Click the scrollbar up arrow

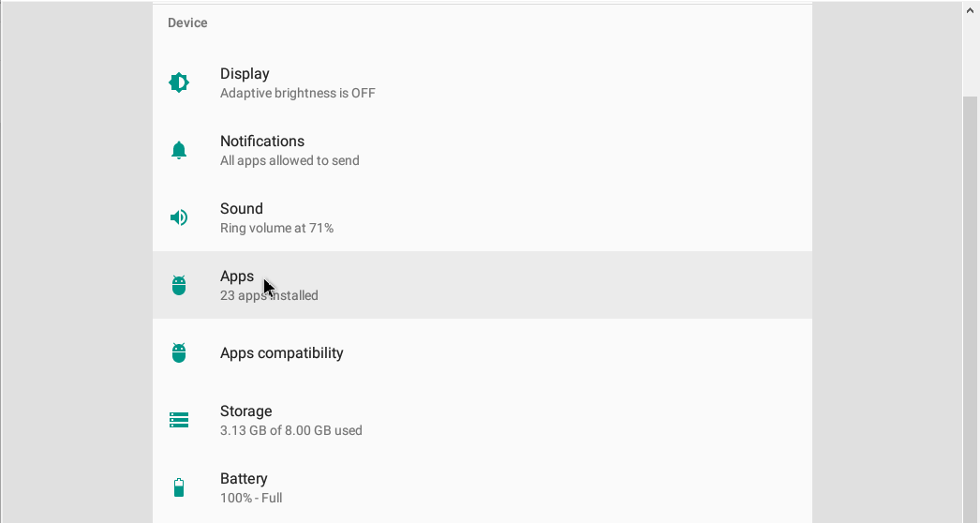click(x=970, y=10)
